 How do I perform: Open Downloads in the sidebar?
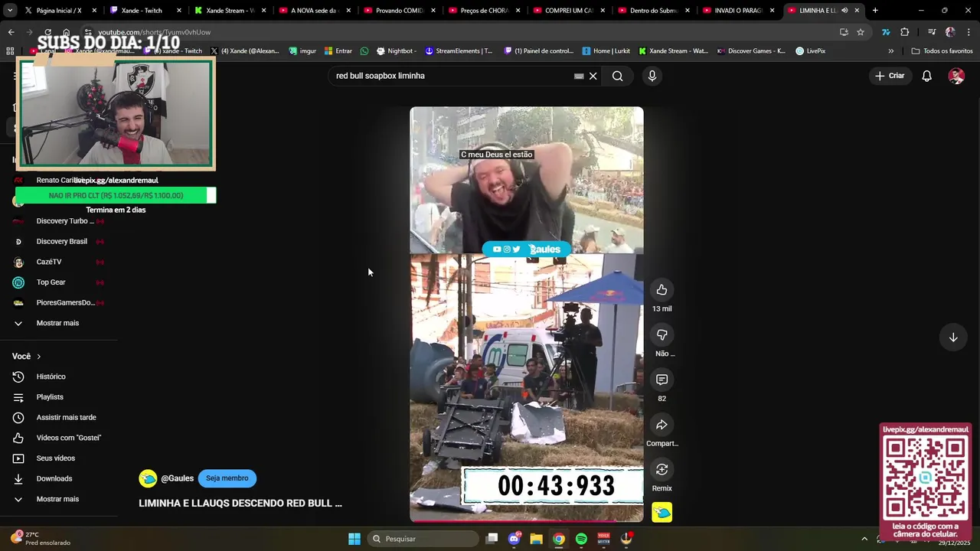pos(54,479)
